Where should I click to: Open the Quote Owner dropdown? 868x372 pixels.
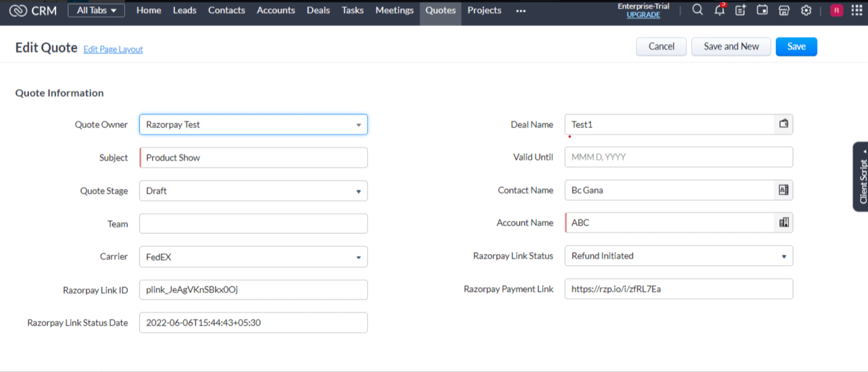pos(253,125)
